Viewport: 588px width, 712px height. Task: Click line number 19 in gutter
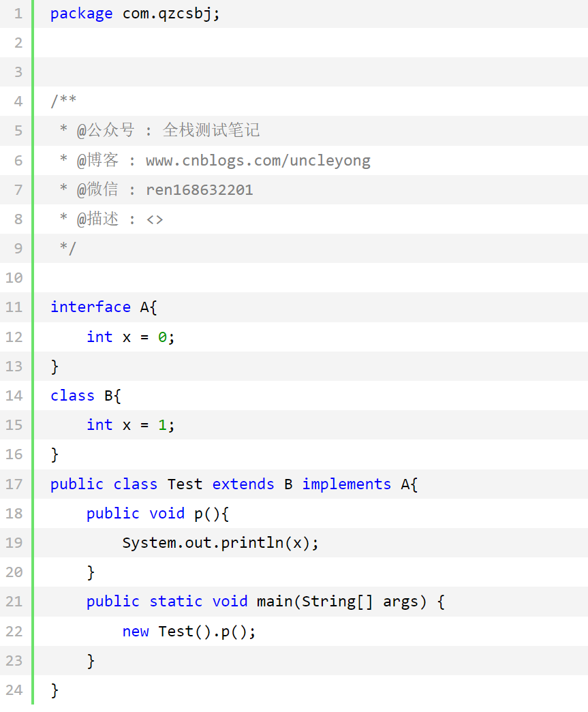tap(14, 542)
